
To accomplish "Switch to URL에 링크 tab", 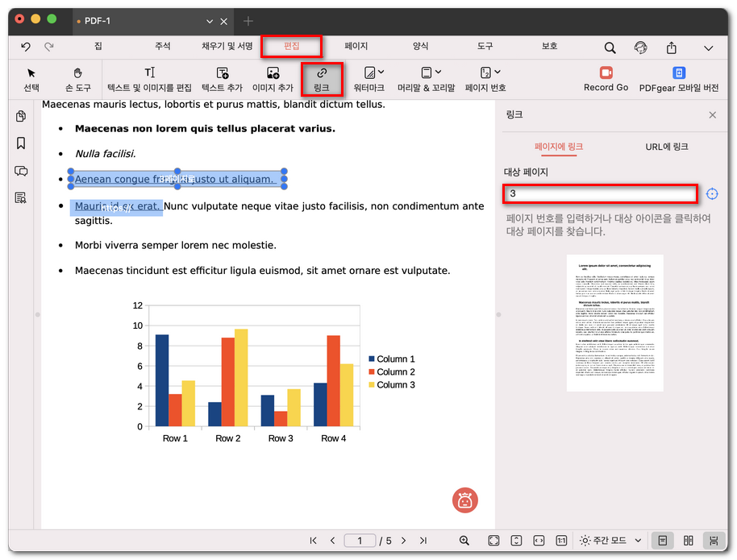I will pyautogui.click(x=667, y=147).
